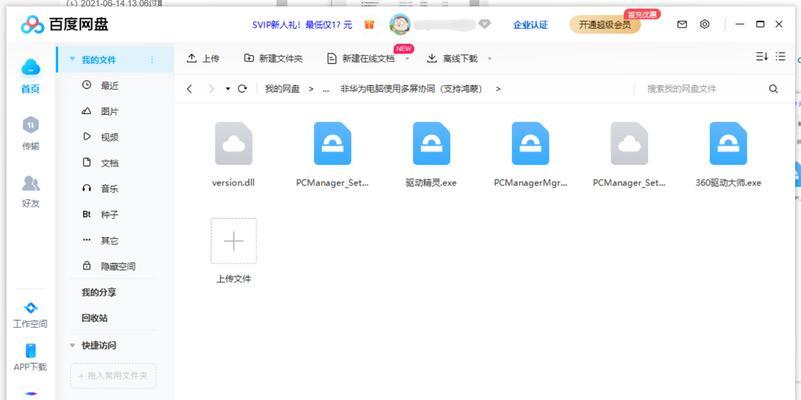The image size is (801, 400).
Task: Click the 上传 upload button
Action: [x=203, y=58]
